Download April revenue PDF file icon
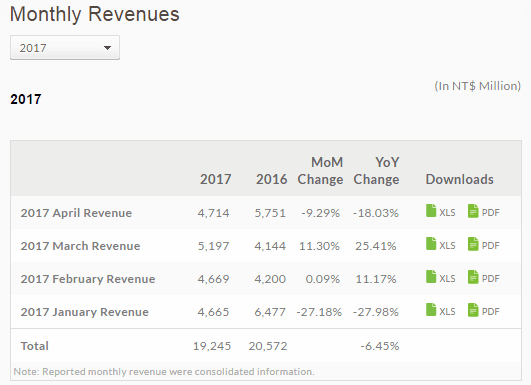The width and height of the screenshot is (531, 385). pos(473,211)
